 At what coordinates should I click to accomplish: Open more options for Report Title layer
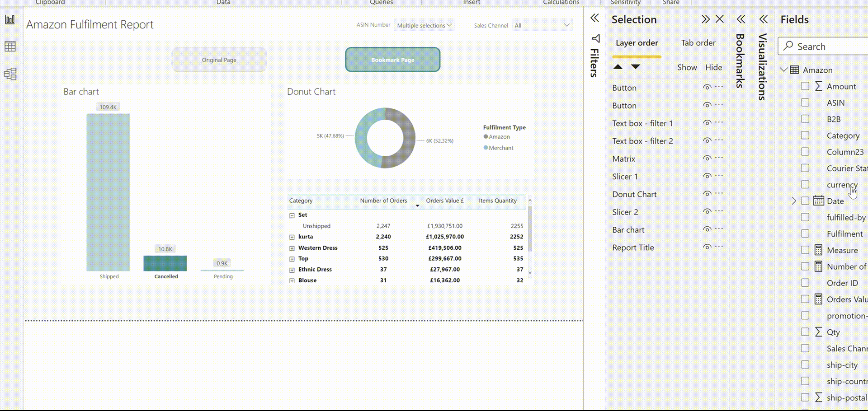(x=719, y=247)
